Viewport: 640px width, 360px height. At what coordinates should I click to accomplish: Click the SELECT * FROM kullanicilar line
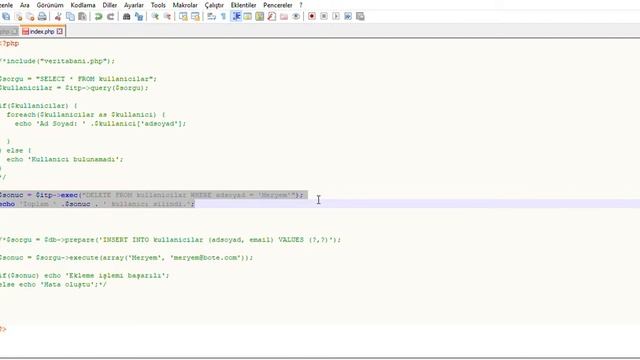point(78,79)
